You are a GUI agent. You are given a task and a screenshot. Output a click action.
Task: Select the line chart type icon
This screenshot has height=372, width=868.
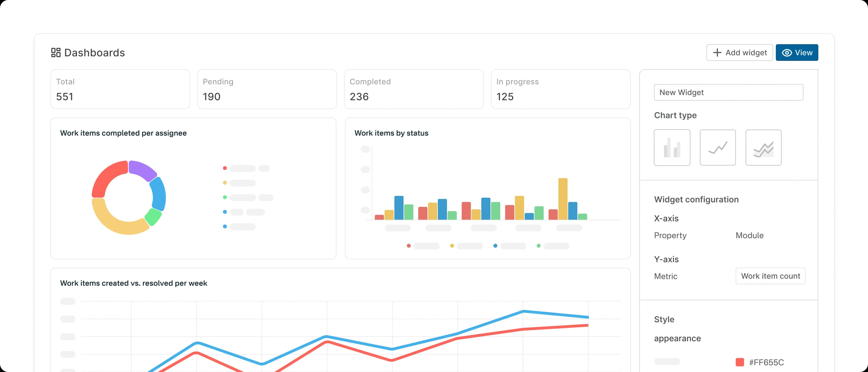tap(718, 147)
